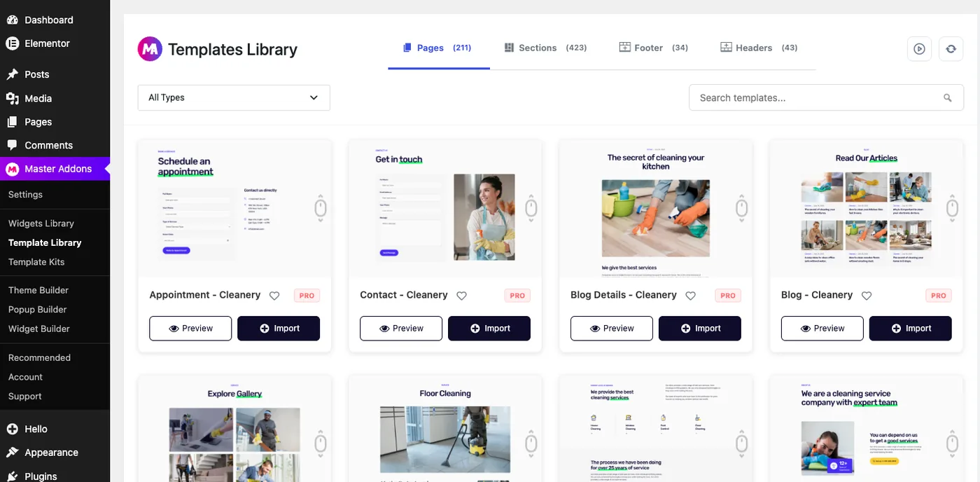Preview the Appointment - Cleanery template
This screenshot has height=482, width=980.
[190, 329]
